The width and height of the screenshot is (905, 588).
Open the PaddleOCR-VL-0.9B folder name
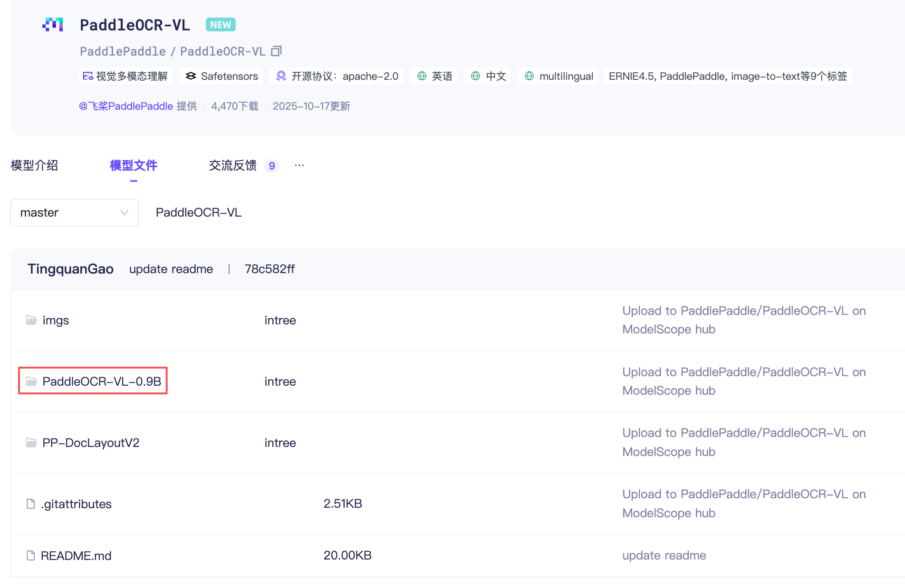pyautogui.click(x=102, y=381)
